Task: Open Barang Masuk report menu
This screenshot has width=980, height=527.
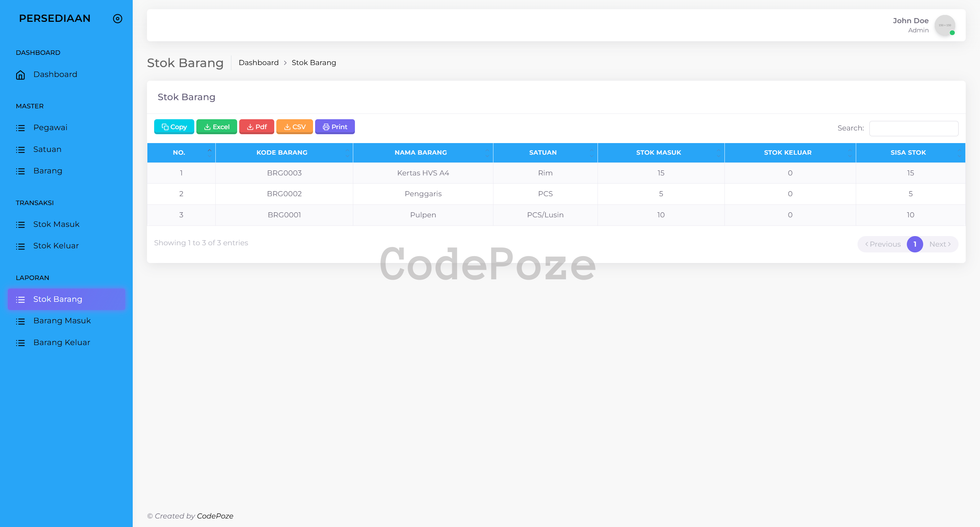Action: click(x=62, y=321)
